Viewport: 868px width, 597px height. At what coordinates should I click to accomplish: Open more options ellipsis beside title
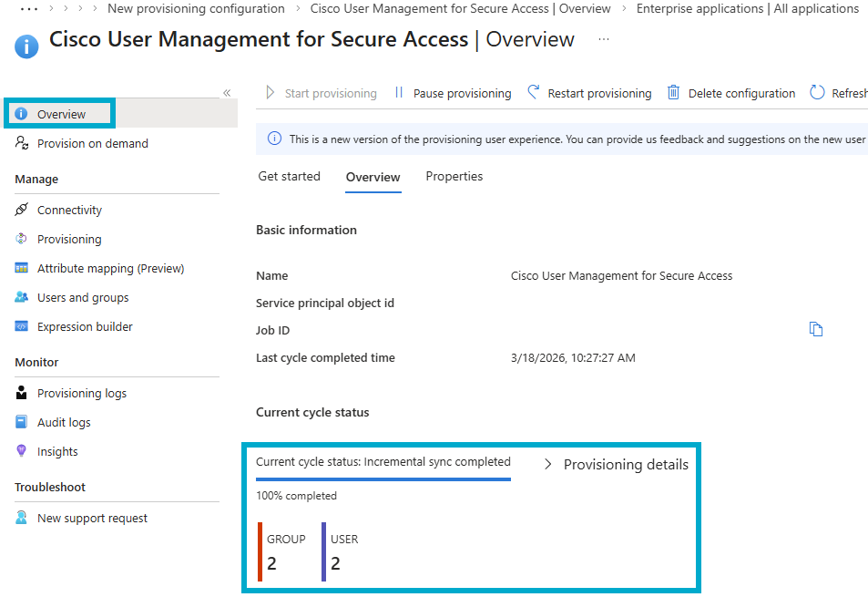(x=603, y=39)
